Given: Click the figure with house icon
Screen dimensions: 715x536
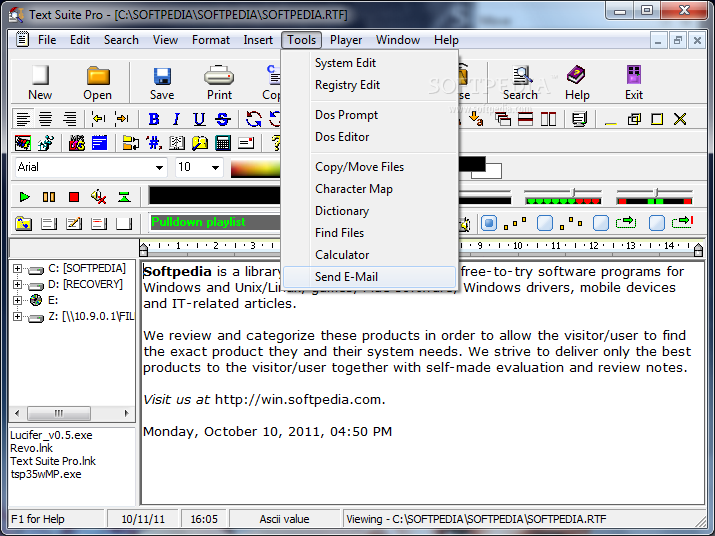Looking at the screenshot, I should (x=46, y=143).
